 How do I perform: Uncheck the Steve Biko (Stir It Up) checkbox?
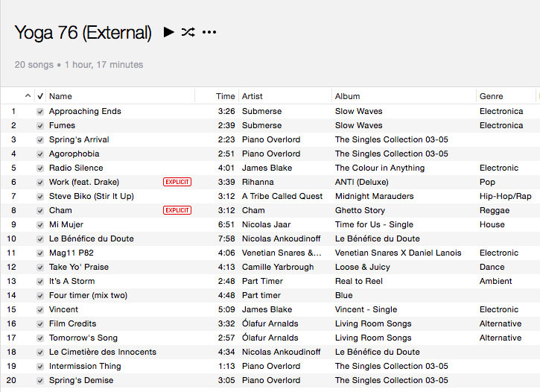40,196
